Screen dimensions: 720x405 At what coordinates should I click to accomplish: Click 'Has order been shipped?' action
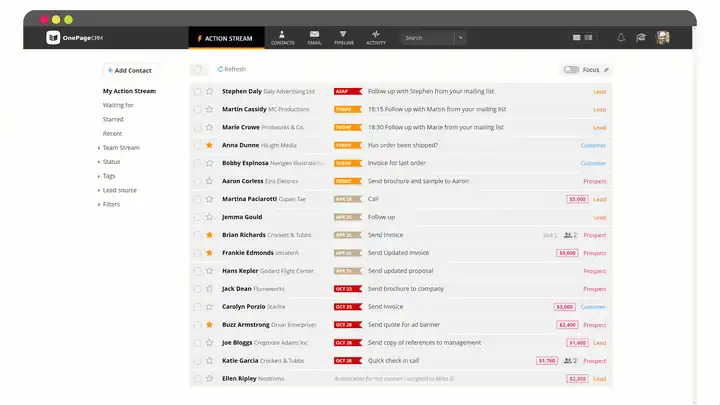tap(403, 145)
